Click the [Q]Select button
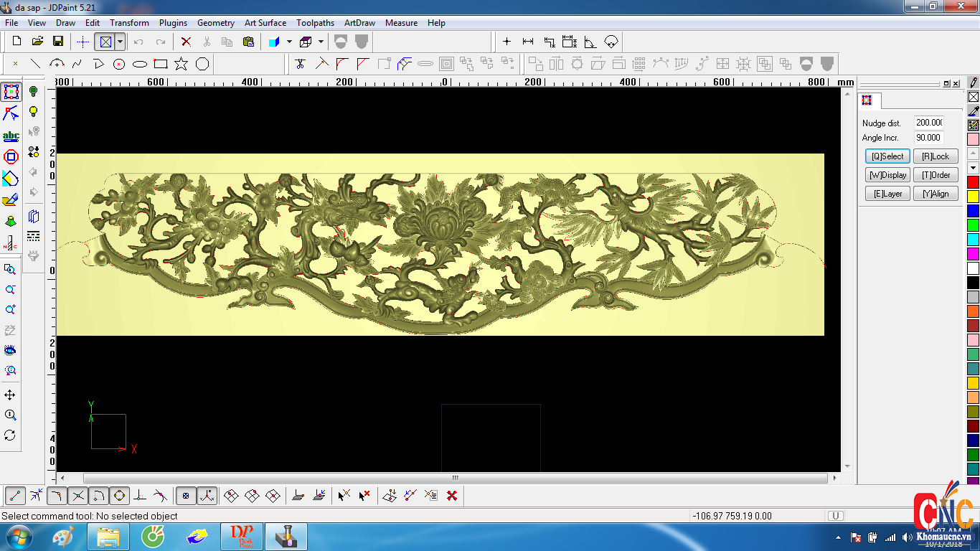The image size is (980, 551). tap(887, 156)
